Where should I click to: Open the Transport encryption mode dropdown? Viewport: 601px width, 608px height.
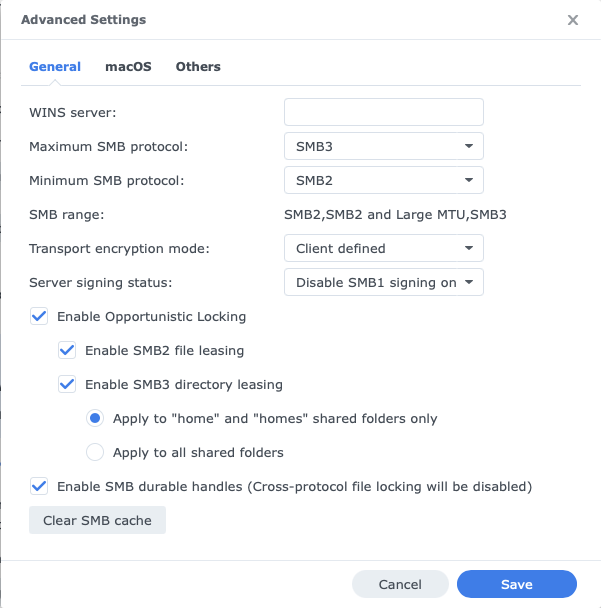383,248
